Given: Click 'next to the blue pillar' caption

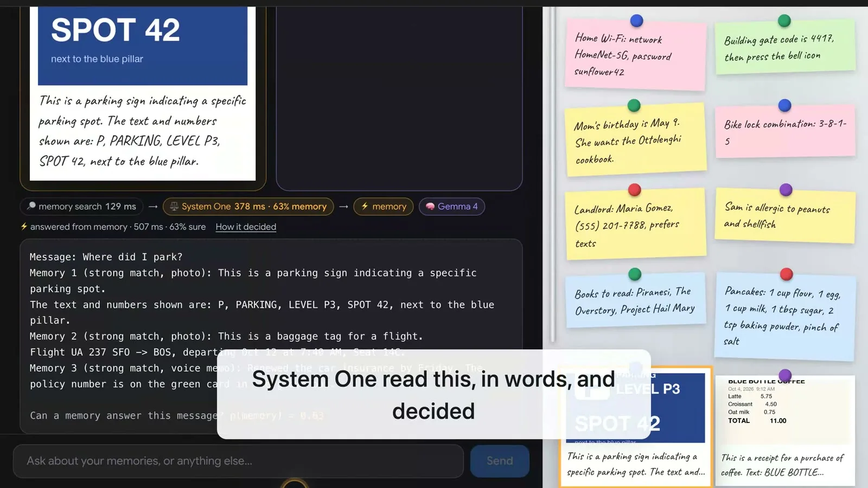Looking at the screenshot, I should click(97, 59).
